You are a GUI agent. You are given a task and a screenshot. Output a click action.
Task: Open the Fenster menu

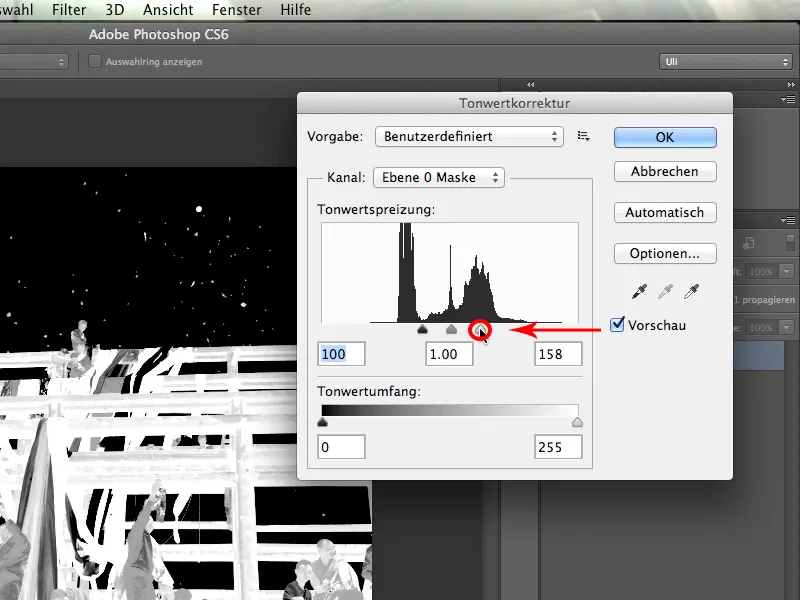[x=237, y=10]
